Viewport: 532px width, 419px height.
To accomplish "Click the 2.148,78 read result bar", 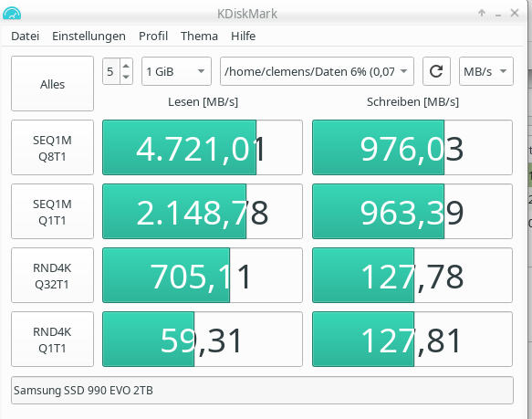I will 203,212.
